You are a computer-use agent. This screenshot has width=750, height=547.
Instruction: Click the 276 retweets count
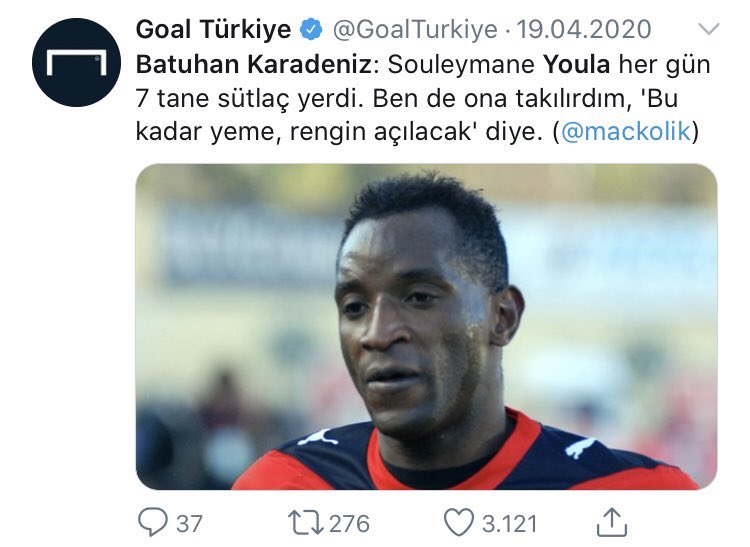point(349,524)
